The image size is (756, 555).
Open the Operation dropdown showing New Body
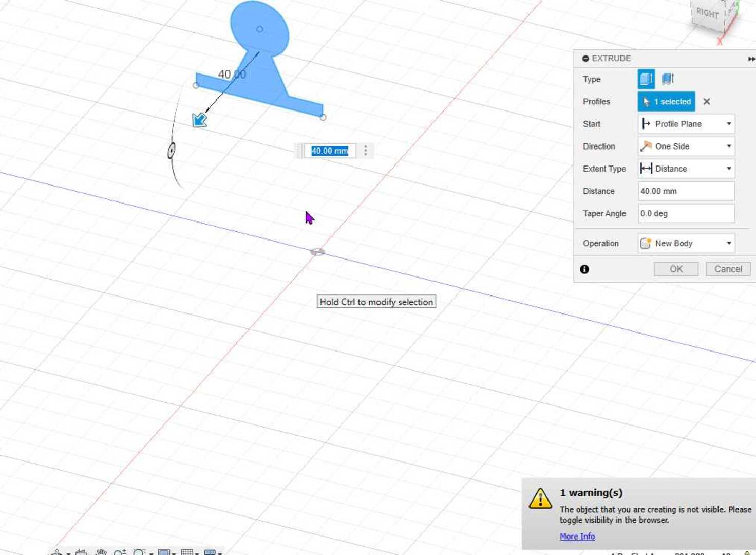tap(686, 243)
